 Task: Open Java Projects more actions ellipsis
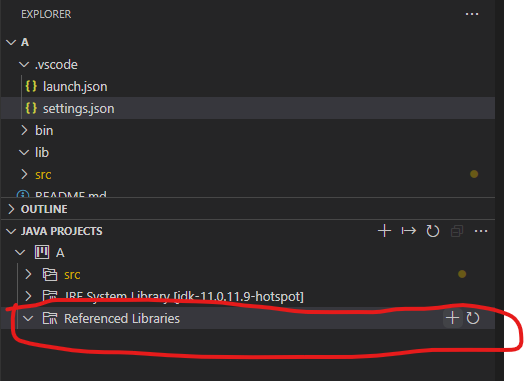(481, 231)
